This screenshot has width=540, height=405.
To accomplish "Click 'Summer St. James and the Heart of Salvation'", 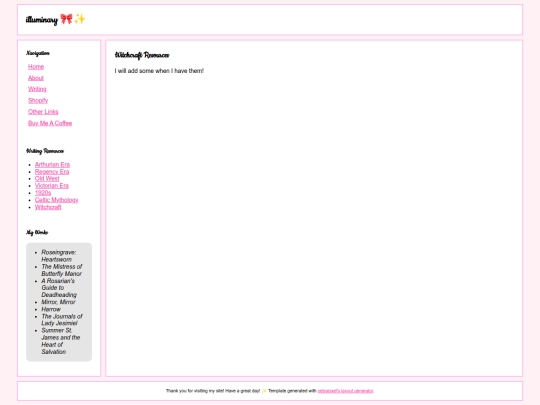I will (x=61, y=341).
